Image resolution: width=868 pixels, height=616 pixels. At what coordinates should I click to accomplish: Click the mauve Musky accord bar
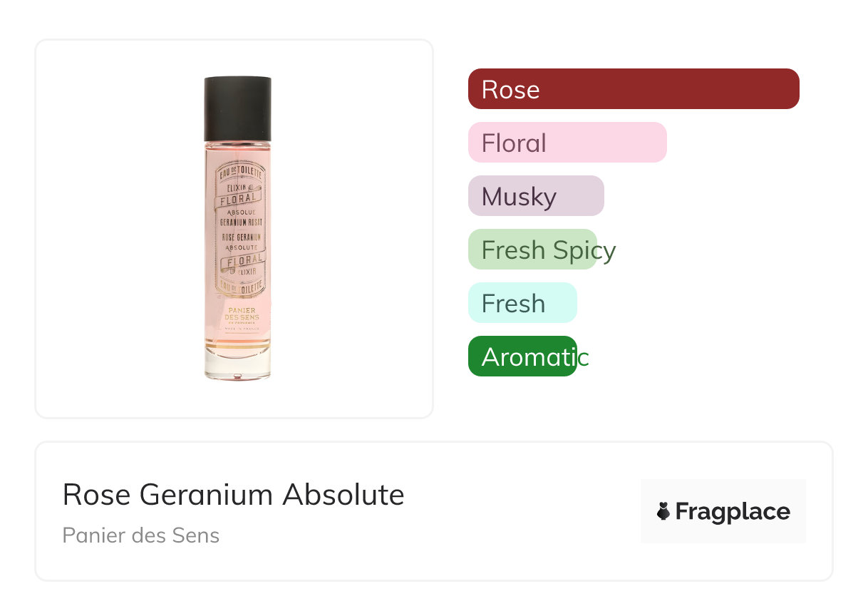coord(536,196)
